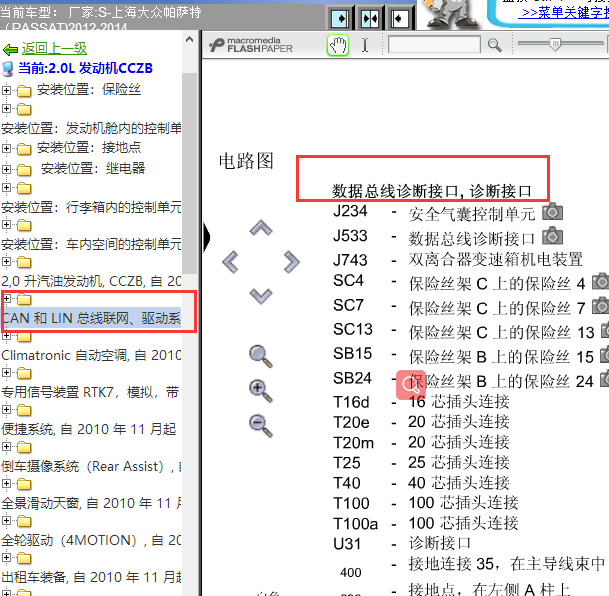Select 全轮驱动 (4MOTION) tree item
Screen dimensions: 609x596
[x=91, y=540]
